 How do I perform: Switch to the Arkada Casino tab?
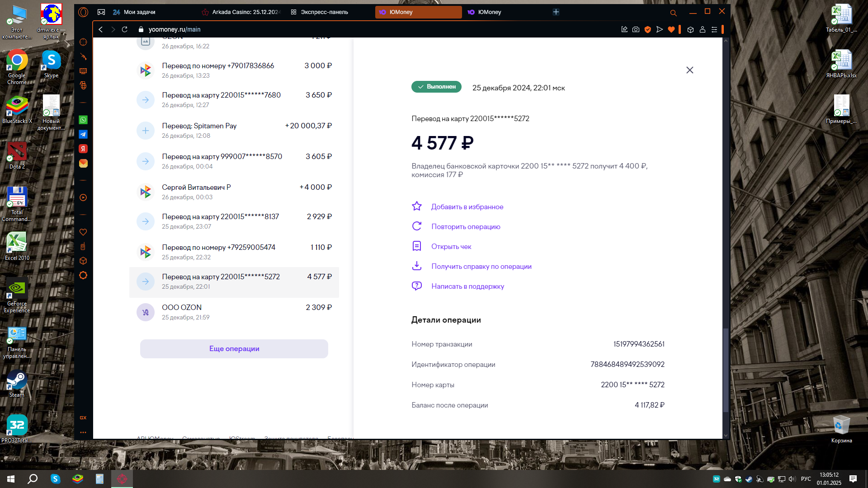pyautogui.click(x=241, y=12)
